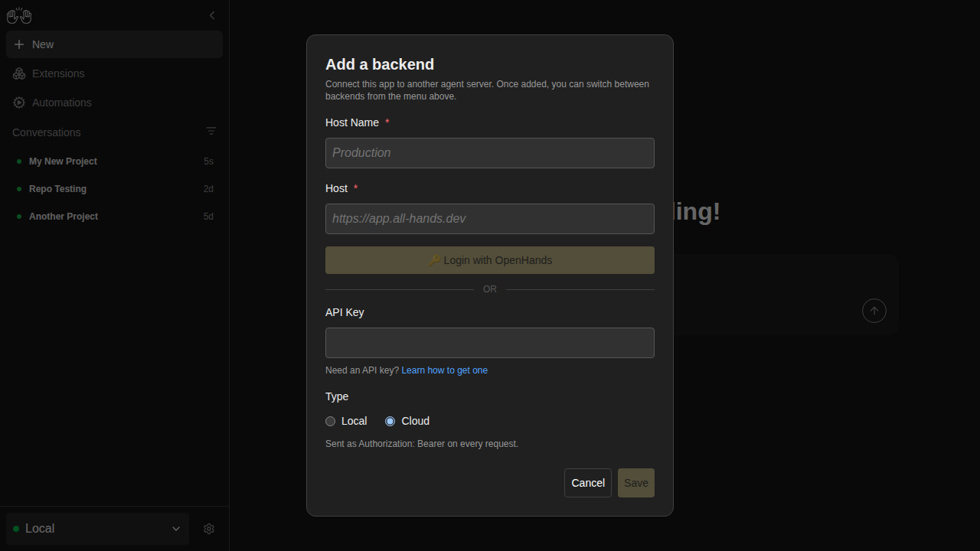Image resolution: width=980 pixels, height=551 pixels.
Task: Click the 2d timestamp of Repo Testing
Action: click(x=208, y=189)
